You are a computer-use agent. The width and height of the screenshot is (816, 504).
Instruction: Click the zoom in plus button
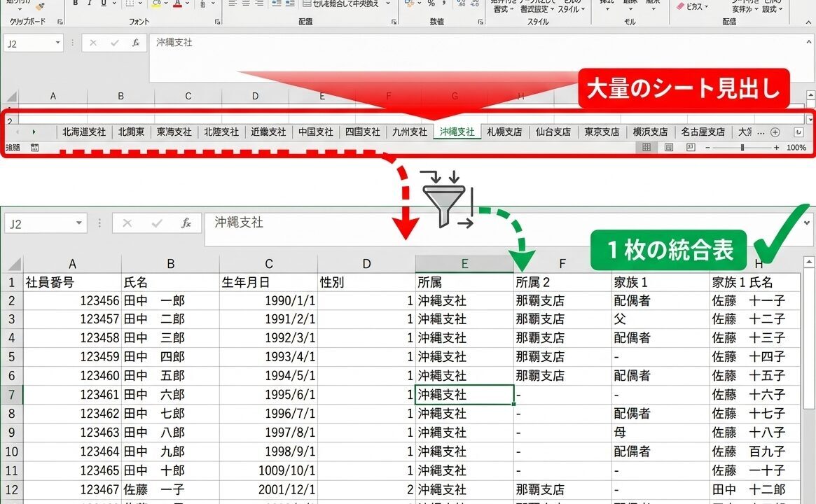click(776, 148)
